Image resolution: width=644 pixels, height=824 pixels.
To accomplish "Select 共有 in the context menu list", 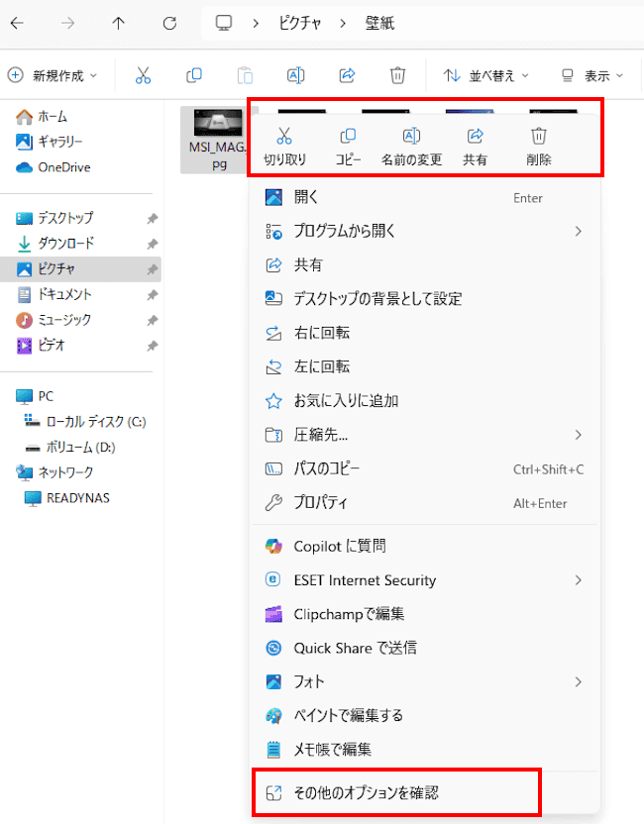I will tap(425, 264).
